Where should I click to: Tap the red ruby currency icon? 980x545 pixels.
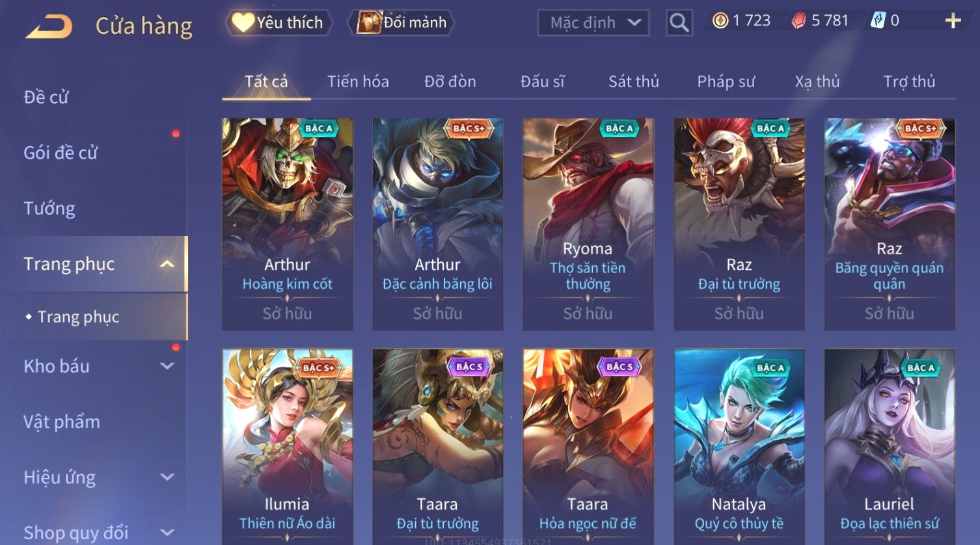(798, 21)
